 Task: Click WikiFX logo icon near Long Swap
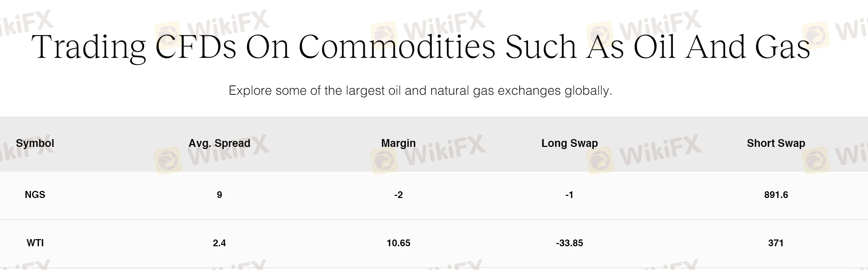[x=600, y=160]
